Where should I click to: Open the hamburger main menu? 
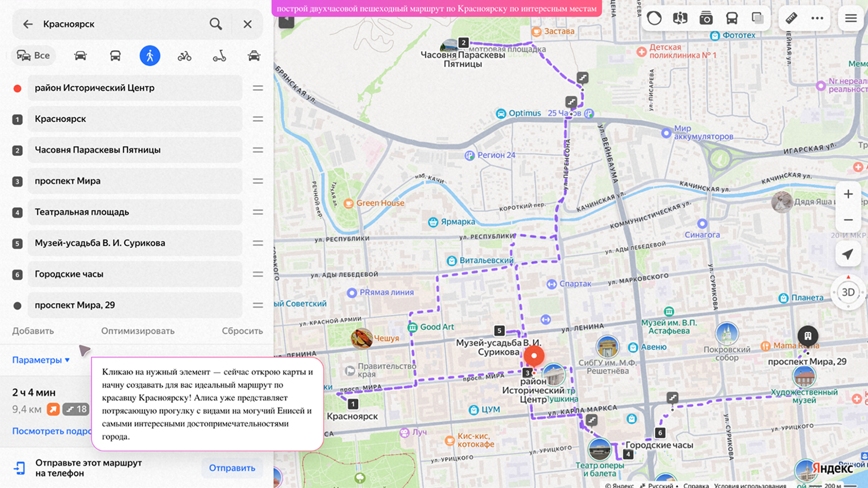pyautogui.click(x=851, y=18)
